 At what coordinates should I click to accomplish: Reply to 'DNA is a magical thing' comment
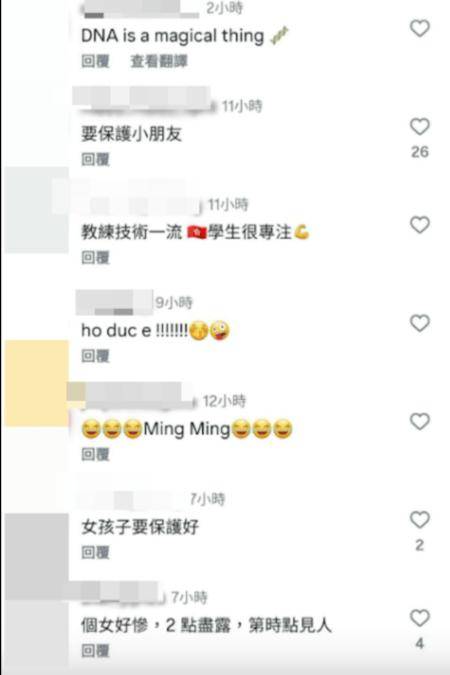(95, 61)
